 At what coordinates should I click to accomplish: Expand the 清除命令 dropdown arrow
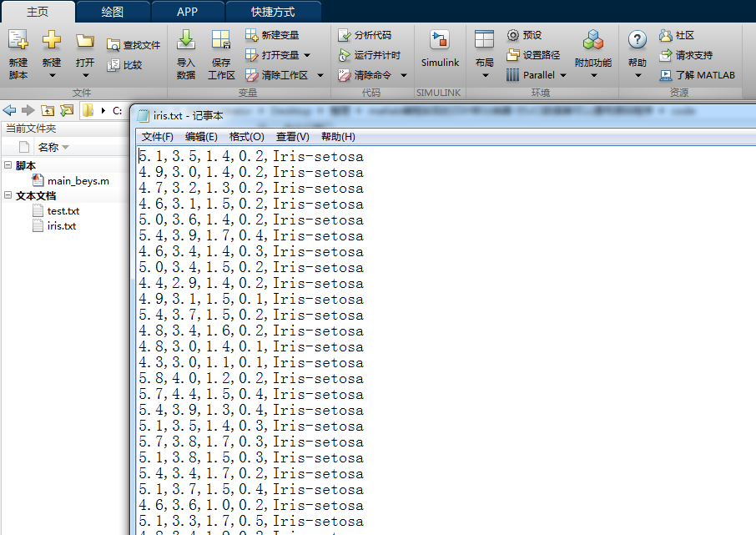[404, 76]
